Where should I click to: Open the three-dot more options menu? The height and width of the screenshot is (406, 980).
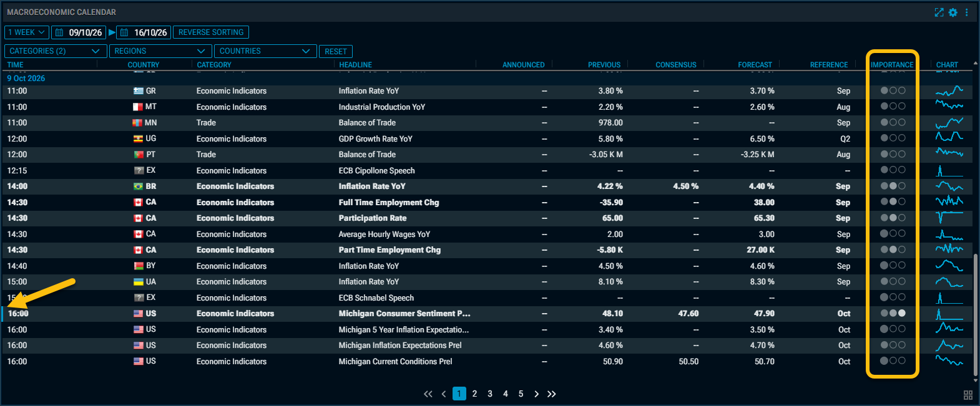point(966,12)
